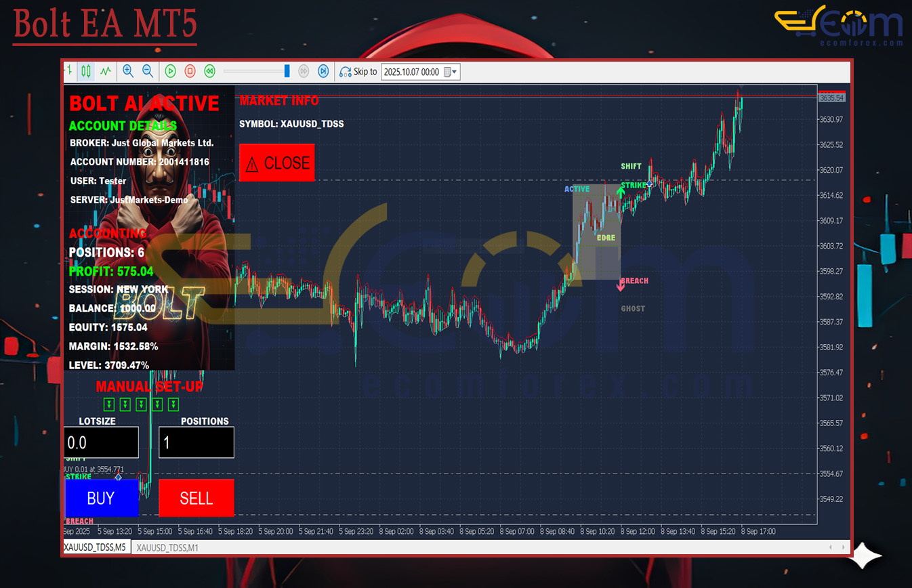Viewport: 912px width, 588px height.
Task: Select the XAUUSD_TDSS,M5 tab
Action: [x=95, y=547]
